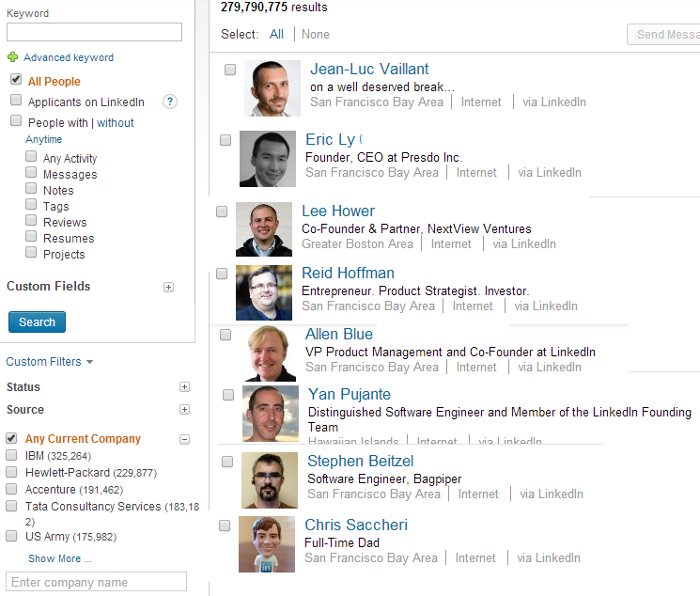This screenshot has width=700, height=596.
Task: Click the Search button
Action: [x=37, y=322]
